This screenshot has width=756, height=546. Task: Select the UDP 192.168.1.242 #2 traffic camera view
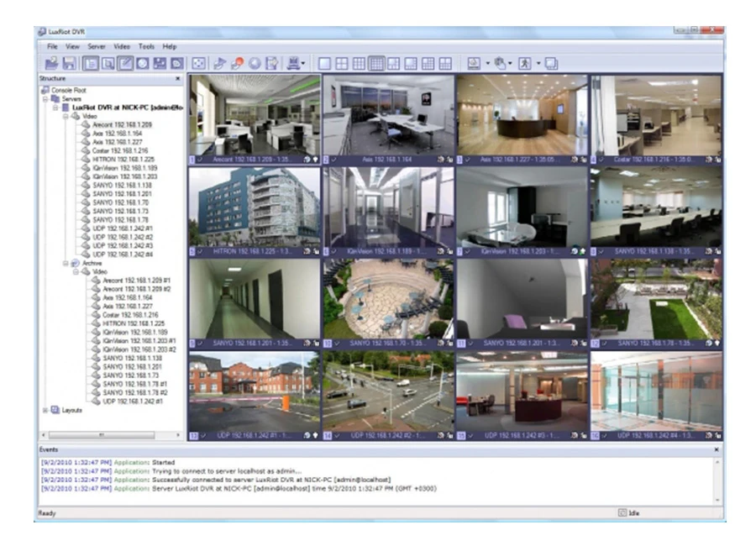[x=387, y=390]
